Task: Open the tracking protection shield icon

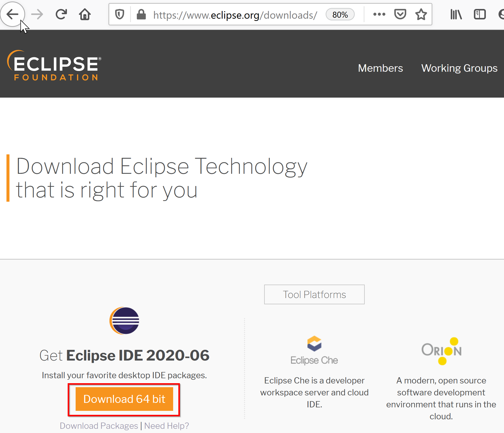Action: (x=120, y=14)
